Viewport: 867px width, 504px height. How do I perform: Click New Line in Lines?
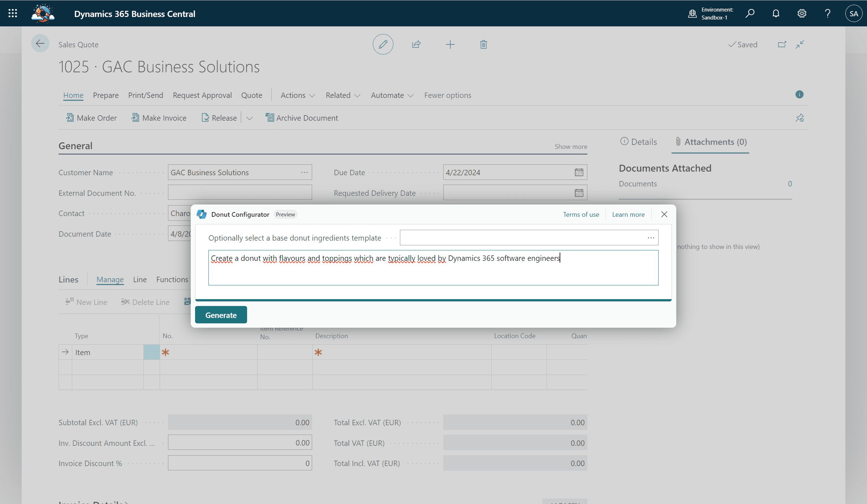pyautogui.click(x=86, y=302)
